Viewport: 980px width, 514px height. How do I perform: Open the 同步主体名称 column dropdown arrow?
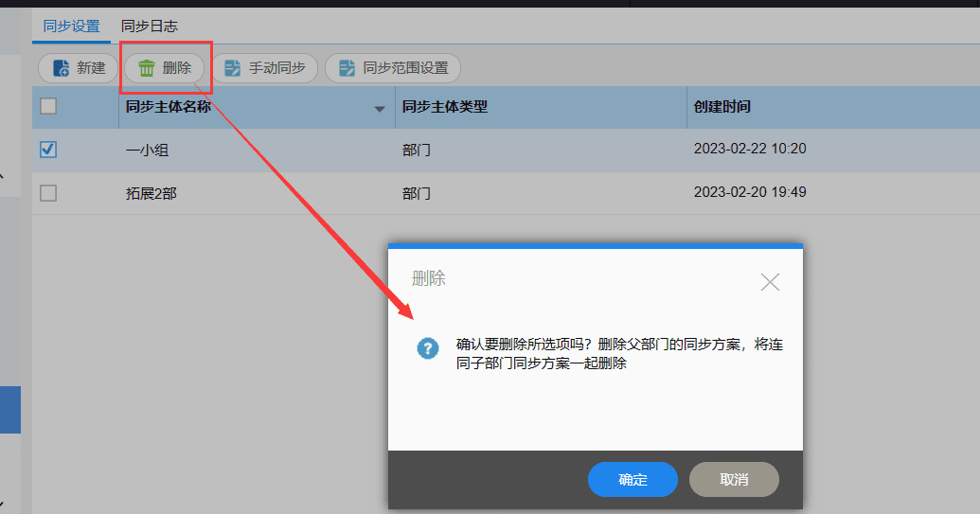point(380,109)
